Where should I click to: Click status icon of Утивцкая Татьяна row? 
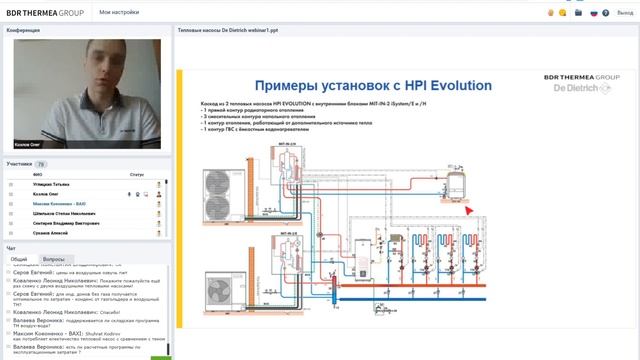(x=159, y=184)
